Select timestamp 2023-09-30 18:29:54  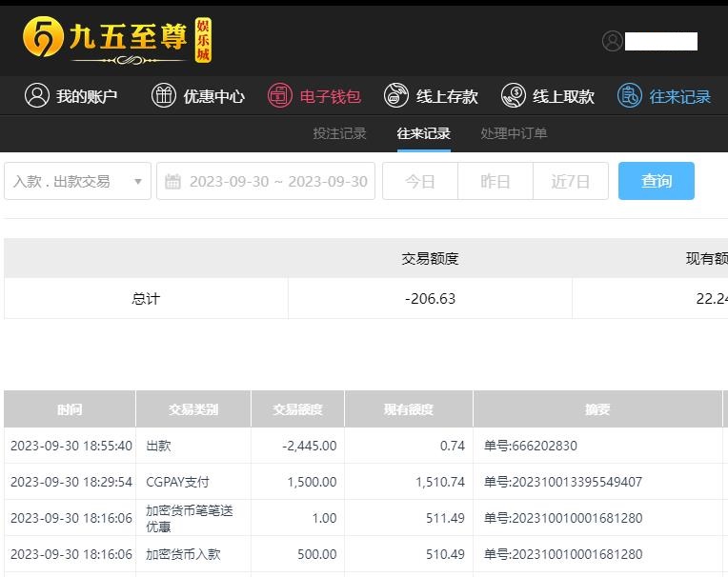coord(71,482)
